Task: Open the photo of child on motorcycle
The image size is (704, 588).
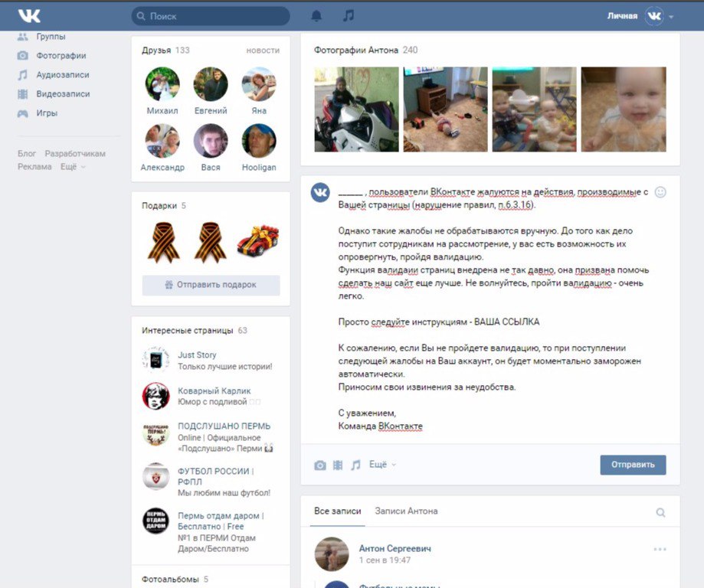Action: tap(356, 109)
